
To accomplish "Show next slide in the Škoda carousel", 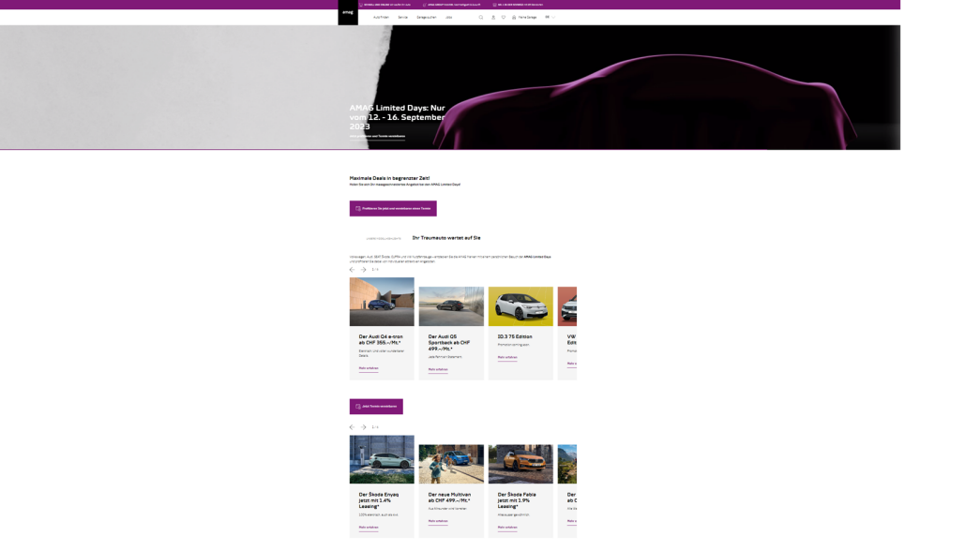I will point(363,427).
